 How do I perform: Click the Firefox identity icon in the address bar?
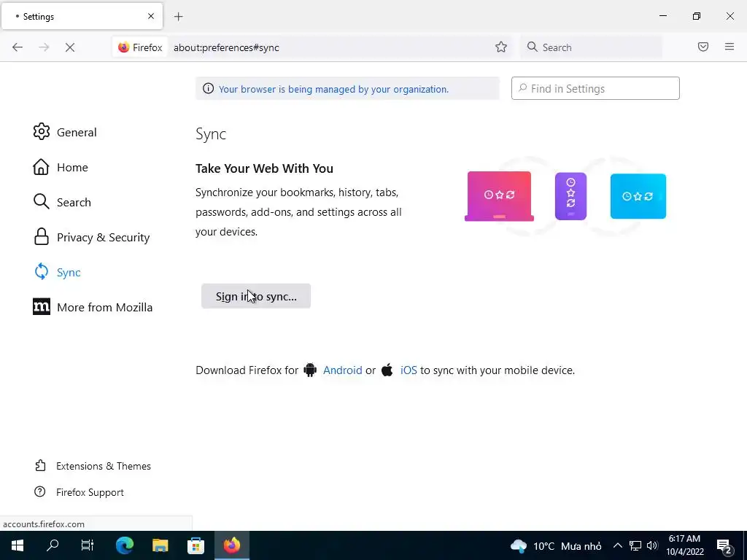tap(141, 47)
